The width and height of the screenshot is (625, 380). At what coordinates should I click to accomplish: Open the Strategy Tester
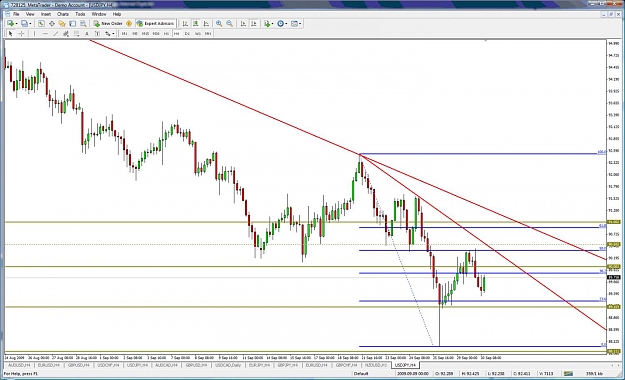point(83,24)
